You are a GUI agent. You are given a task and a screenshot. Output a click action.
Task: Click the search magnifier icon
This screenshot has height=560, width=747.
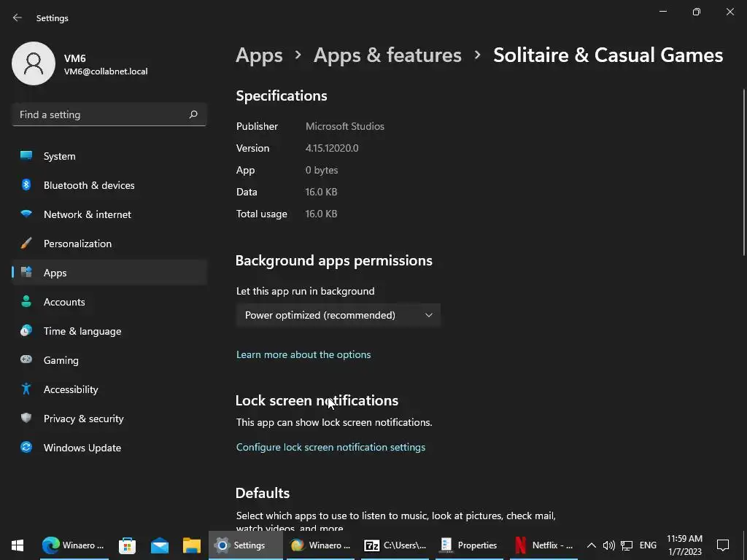click(193, 114)
